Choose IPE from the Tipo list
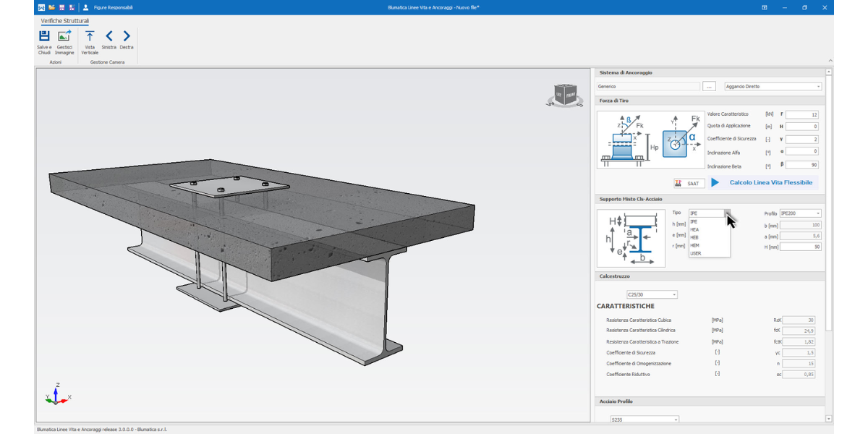This screenshot has height=434, width=868. point(709,221)
